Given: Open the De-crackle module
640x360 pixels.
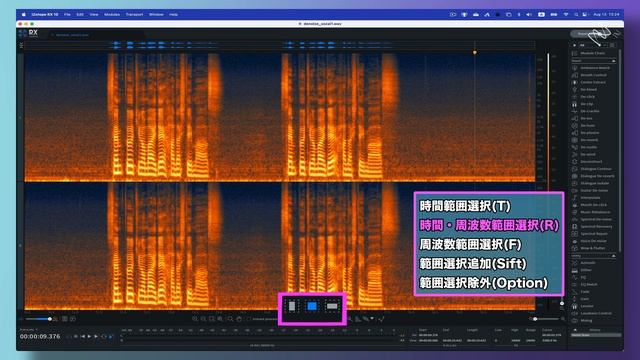Looking at the screenshot, I should pyautogui.click(x=590, y=111).
